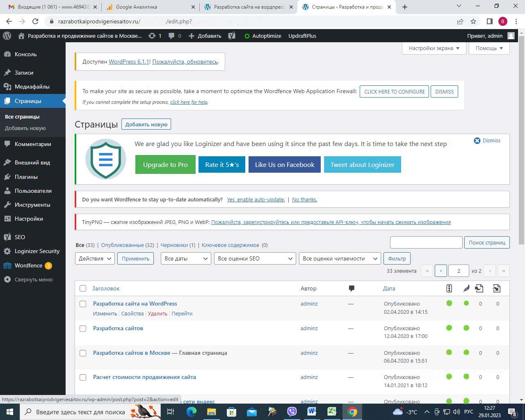Select the Расчет стоимости продвижения сайта checkbox
The width and height of the screenshot is (525, 420).
tap(83, 377)
